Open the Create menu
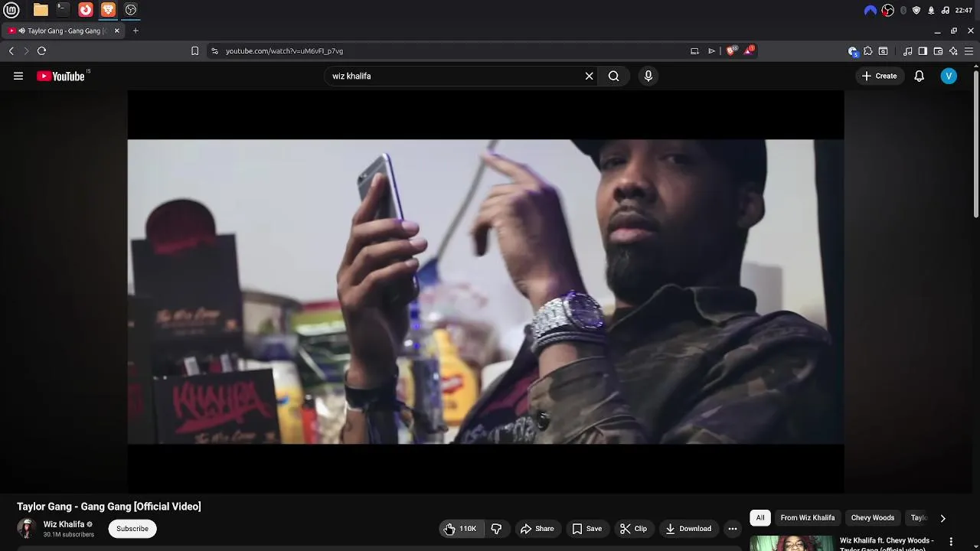This screenshot has height=551, width=980. pos(879,76)
